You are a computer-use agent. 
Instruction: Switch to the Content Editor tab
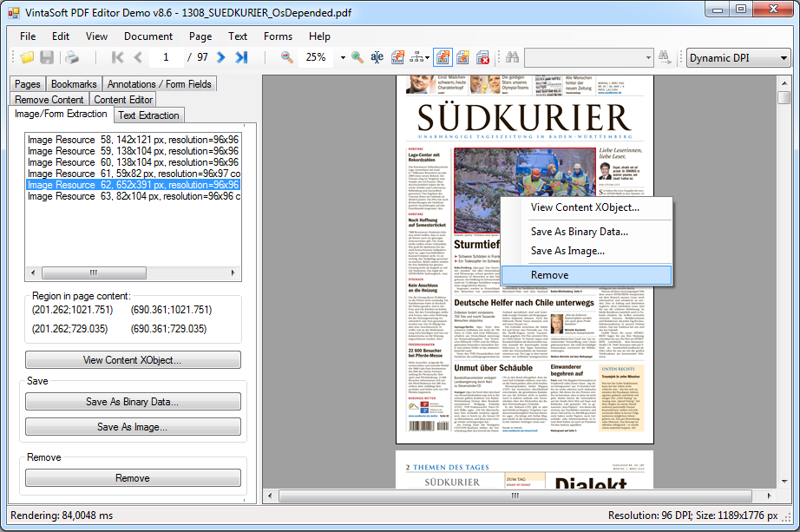coord(123,100)
